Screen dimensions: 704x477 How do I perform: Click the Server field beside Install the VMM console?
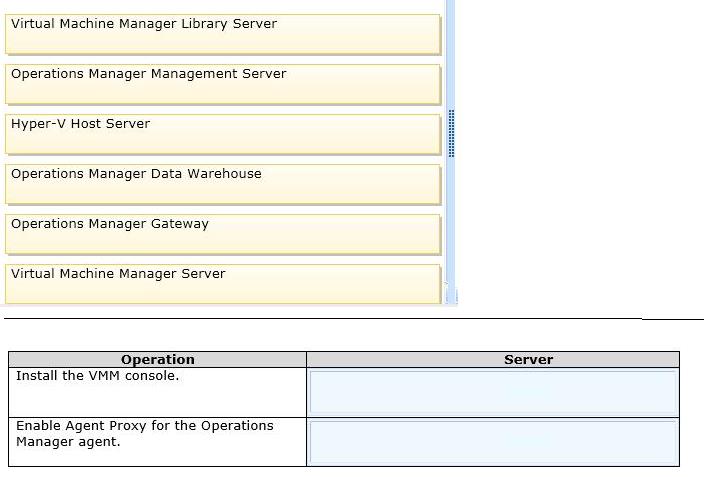click(x=493, y=392)
